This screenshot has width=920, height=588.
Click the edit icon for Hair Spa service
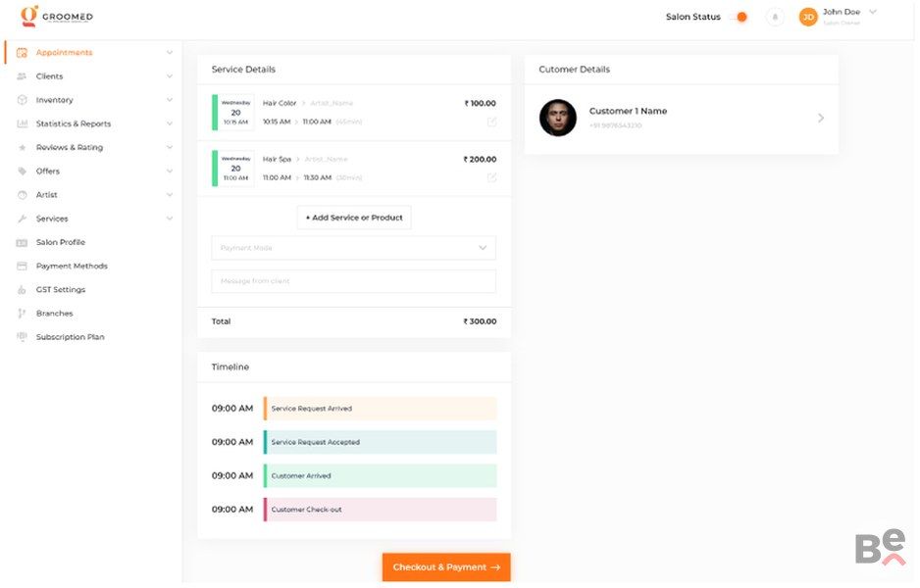491,177
